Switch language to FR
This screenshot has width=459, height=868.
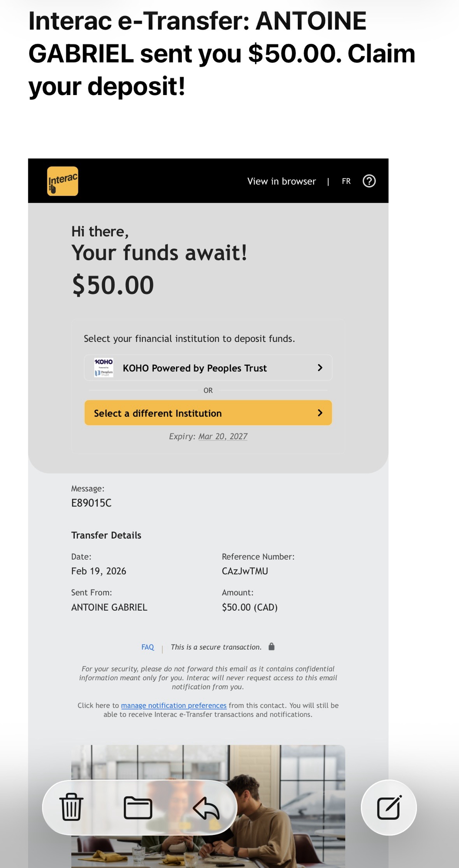pyautogui.click(x=346, y=181)
